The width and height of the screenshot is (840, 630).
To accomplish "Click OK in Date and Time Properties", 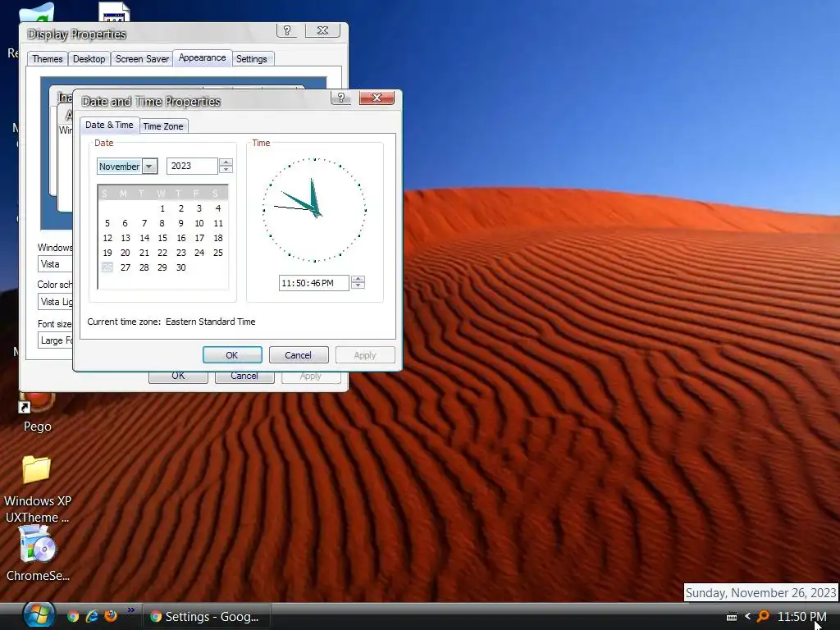I will click(232, 355).
